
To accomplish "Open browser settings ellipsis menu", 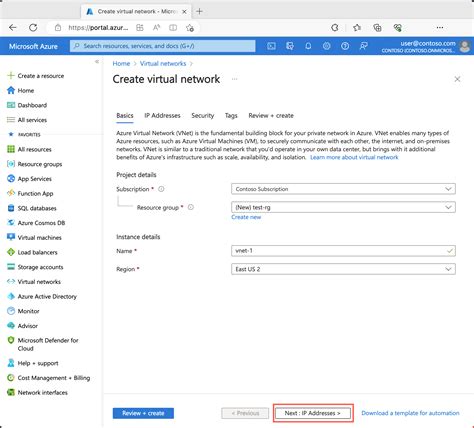I will click(x=440, y=28).
